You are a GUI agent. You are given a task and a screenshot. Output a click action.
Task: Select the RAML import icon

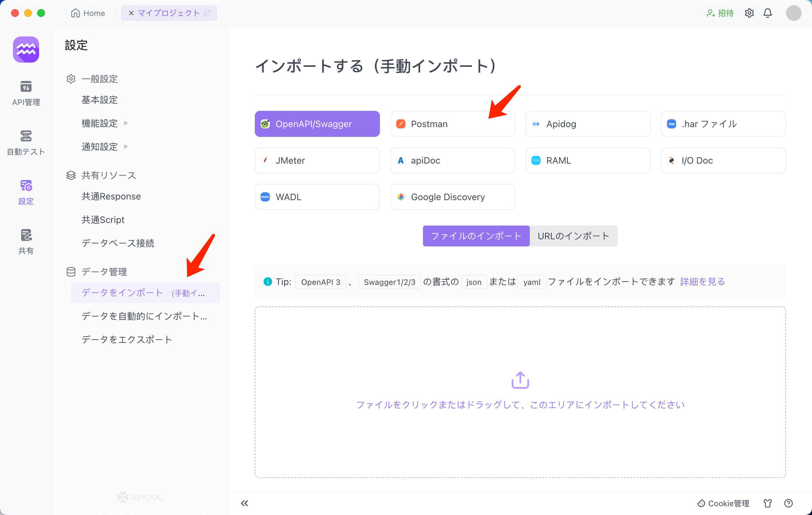click(x=537, y=160)
